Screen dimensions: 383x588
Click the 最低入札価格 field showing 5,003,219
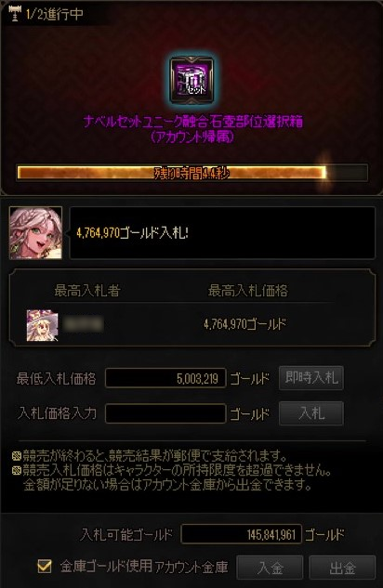pos(165,378)
